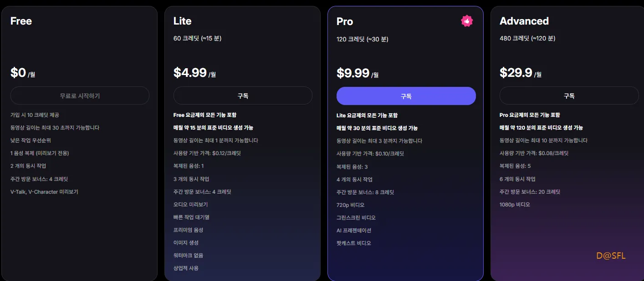Click the $9.99 monthly price
This screenshot has height=281, width=644.
358,73
